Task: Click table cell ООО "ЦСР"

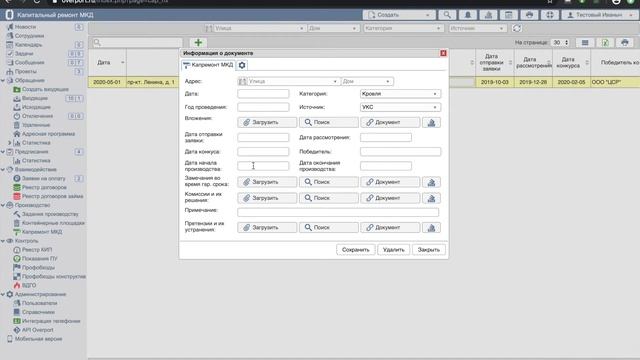Action: coord(615,82)
